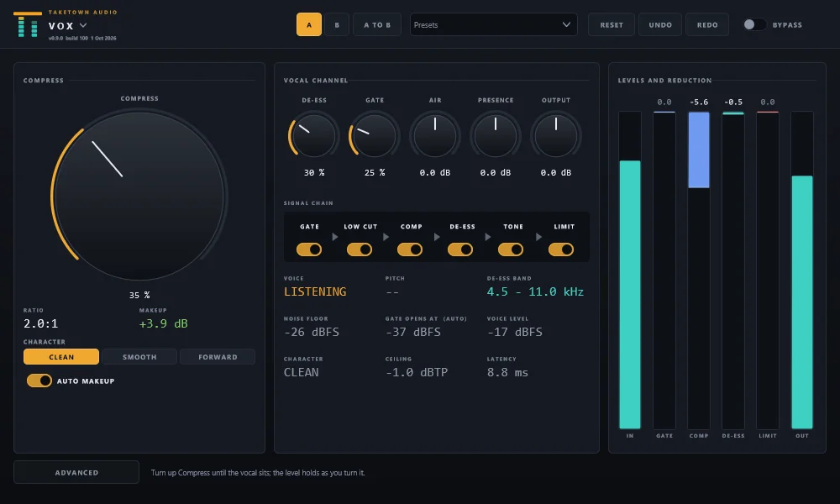
Task: Click the LISTENING voice status
Action: point(315,292)
